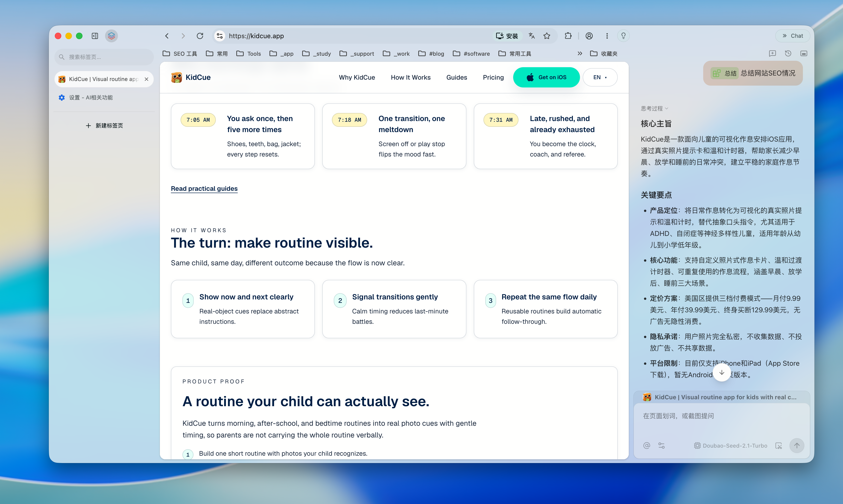
Task: Open chat history clock icon
Action: 788,53
